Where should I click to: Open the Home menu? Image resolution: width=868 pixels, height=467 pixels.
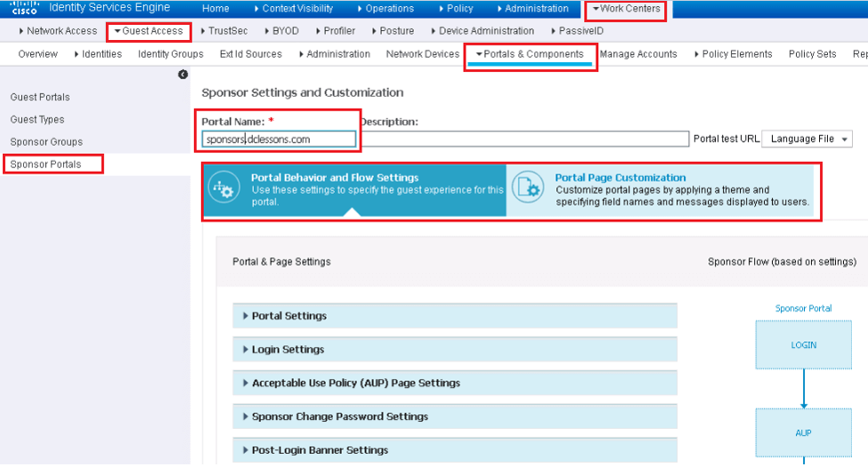click(x=215, y=8)
